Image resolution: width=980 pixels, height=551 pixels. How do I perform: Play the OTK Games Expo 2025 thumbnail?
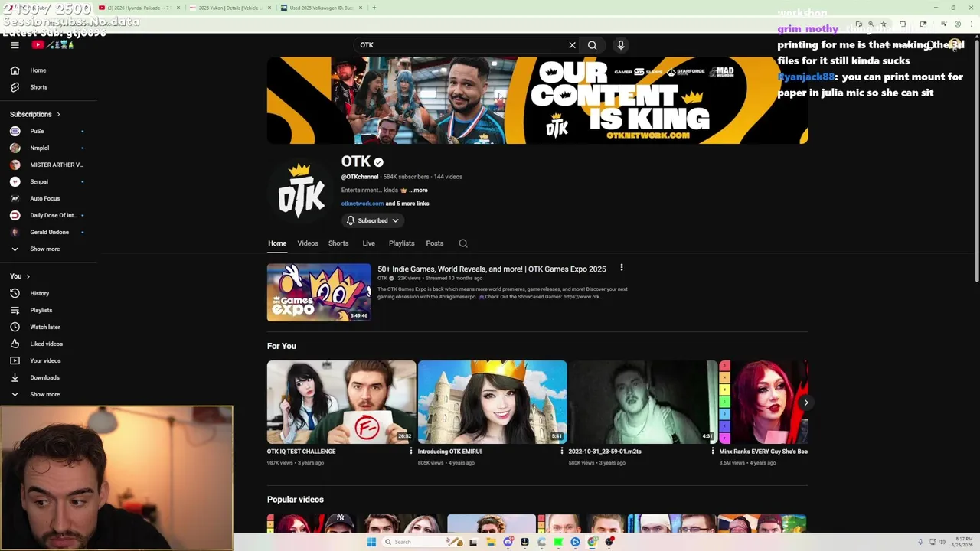click(x=319, y=292)
